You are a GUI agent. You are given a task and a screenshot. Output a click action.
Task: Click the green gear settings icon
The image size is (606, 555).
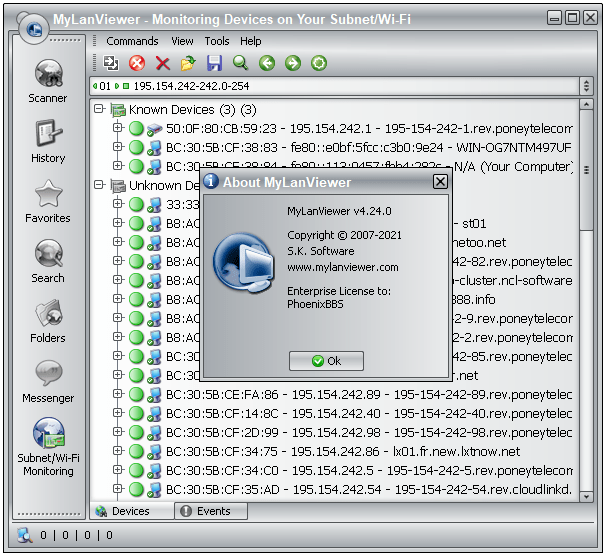[319, 63]
